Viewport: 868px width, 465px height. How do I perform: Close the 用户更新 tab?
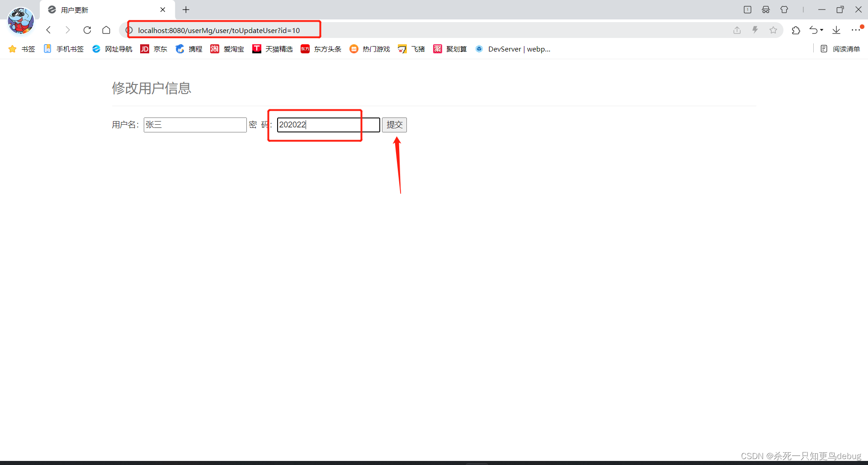click(163, 9)
